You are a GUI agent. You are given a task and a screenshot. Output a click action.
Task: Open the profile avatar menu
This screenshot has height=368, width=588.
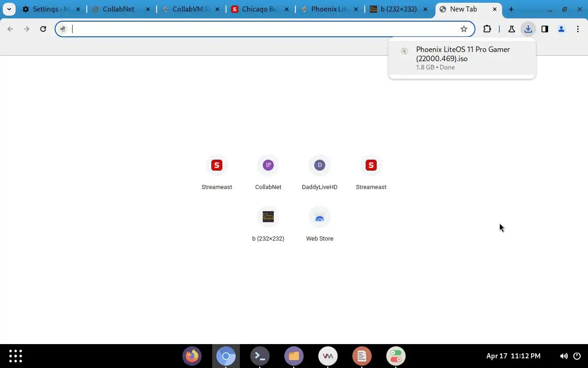coord(561,29)
